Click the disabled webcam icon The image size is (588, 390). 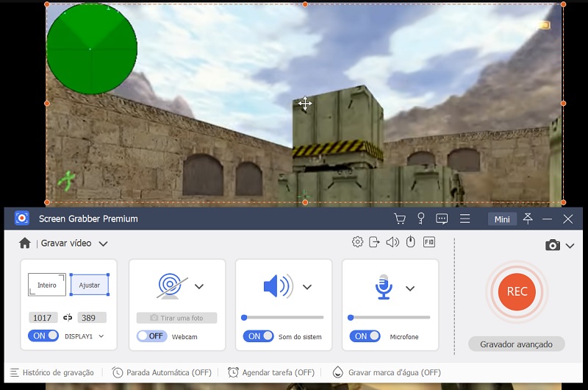tap(171, 286)
